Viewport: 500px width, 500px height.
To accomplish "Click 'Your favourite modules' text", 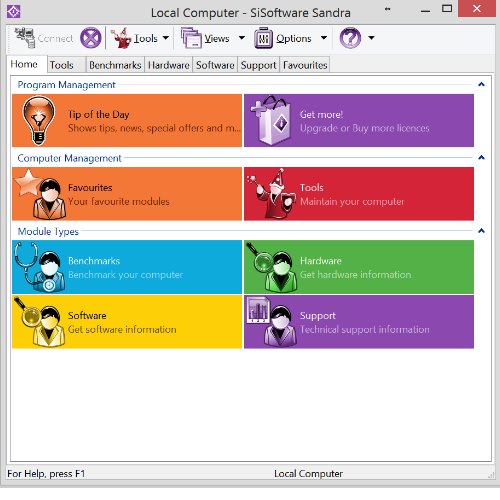I will click(x=119, y=202).
